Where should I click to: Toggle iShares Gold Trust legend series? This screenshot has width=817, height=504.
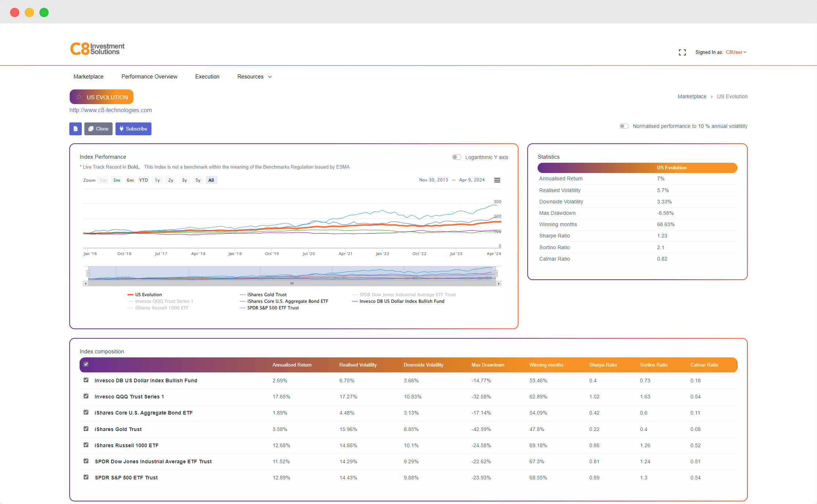tap(263, 295)
